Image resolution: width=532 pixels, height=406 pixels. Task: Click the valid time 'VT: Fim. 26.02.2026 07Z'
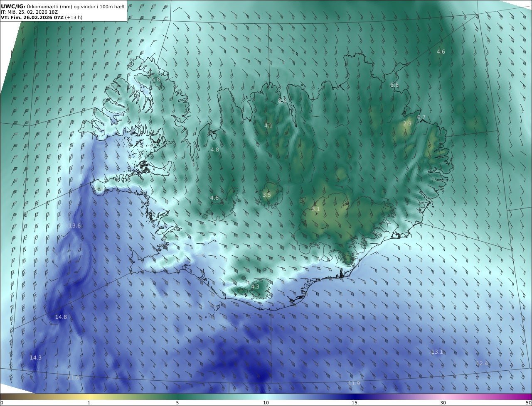tap(32, 17)
